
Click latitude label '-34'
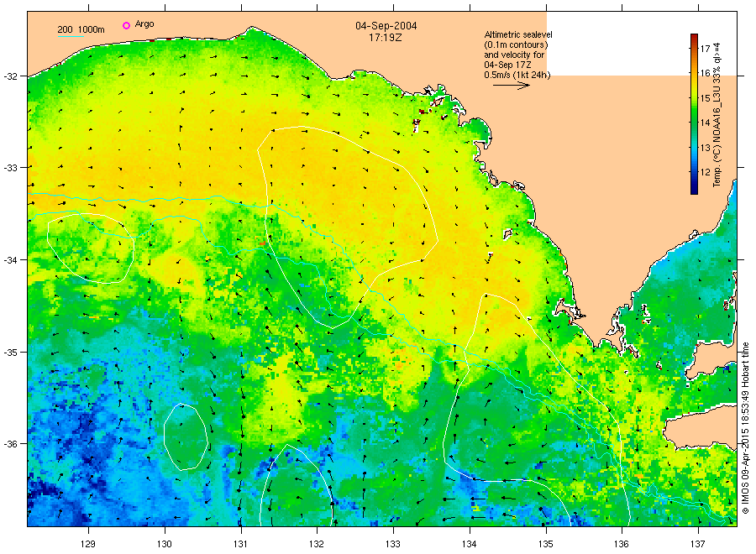[10, 260]
